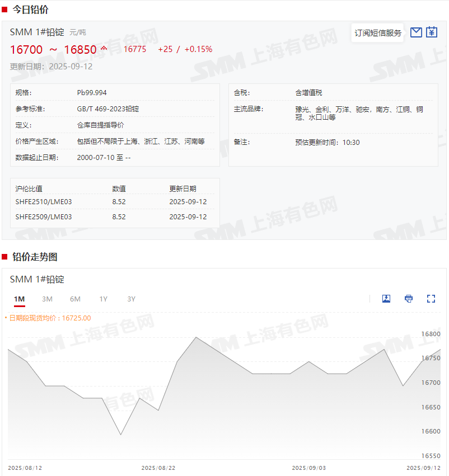Click the small red trend icon beside 16850
The height and width of the screenshot is (476, 449).
[104, 48]
